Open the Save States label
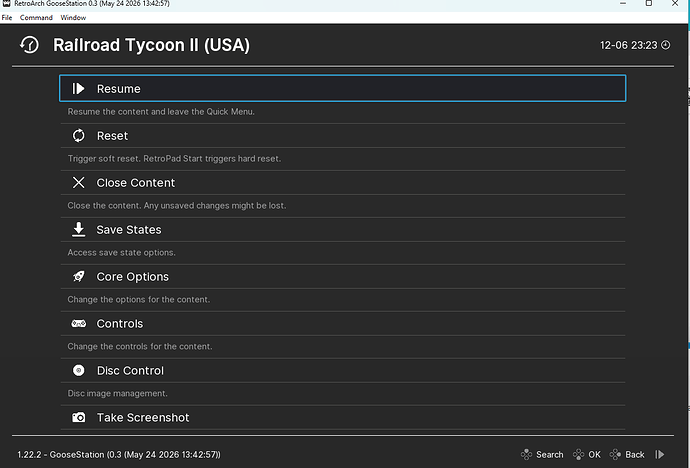The height and width of the screenshot is (468, 690). 129,230
